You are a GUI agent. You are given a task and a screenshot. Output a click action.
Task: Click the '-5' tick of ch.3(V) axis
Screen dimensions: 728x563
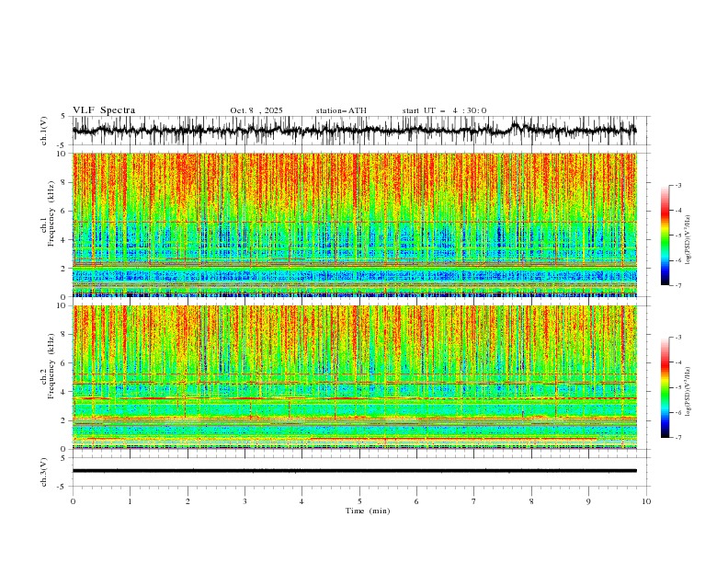point(63,487)
